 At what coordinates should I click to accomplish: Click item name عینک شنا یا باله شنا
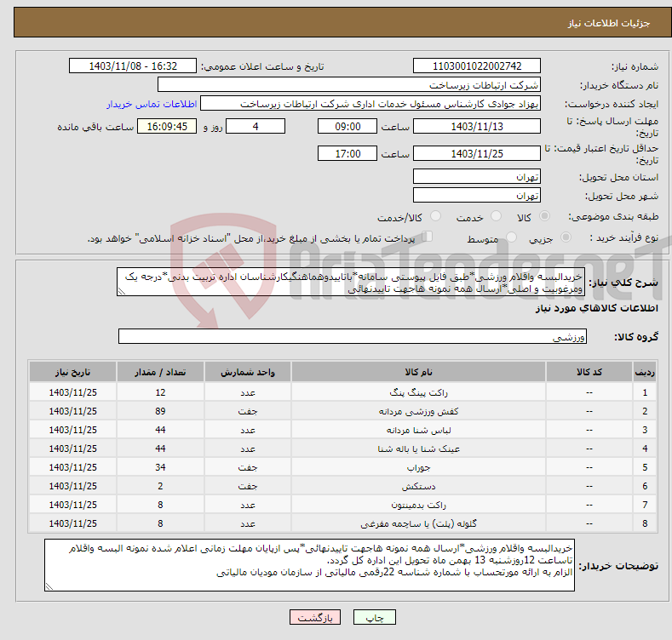(418, 449)
